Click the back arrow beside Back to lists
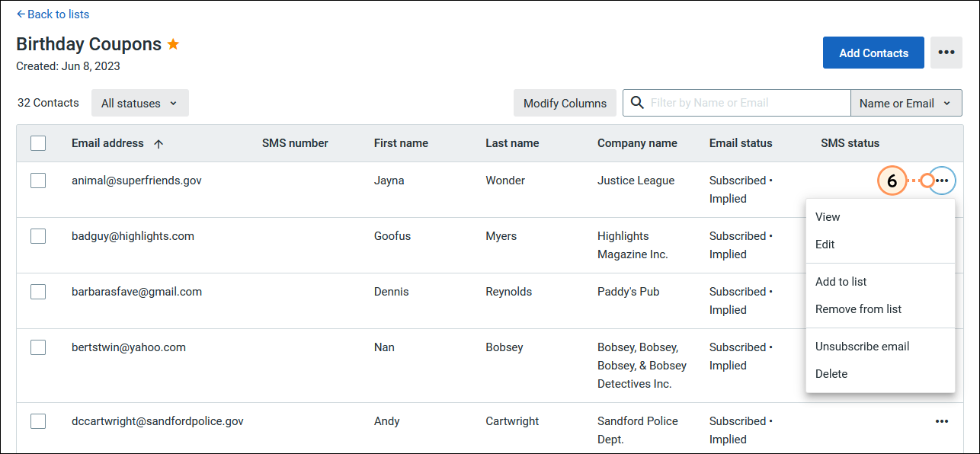Viewport: 980px width, 454px height. click(22, 14)
